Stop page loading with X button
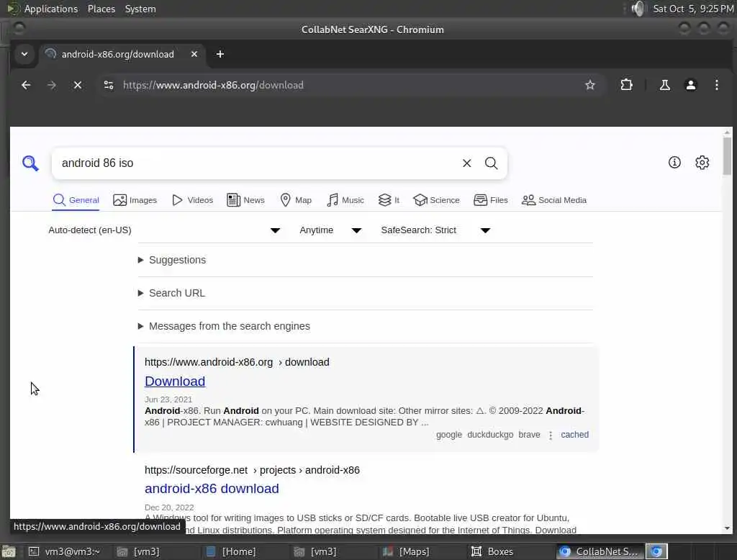The width and height of the screenshot is (737, 560). click(78, 85)
